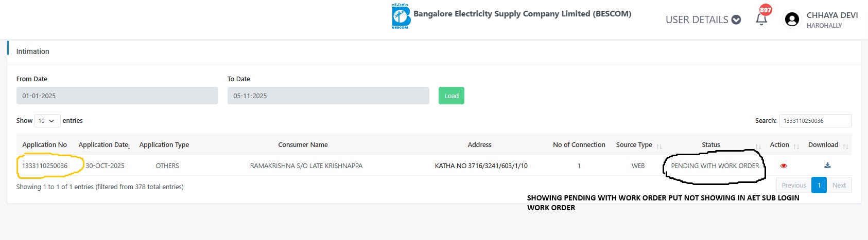View application using red eye icon
868x240 pixels.
tap(784, 166)
